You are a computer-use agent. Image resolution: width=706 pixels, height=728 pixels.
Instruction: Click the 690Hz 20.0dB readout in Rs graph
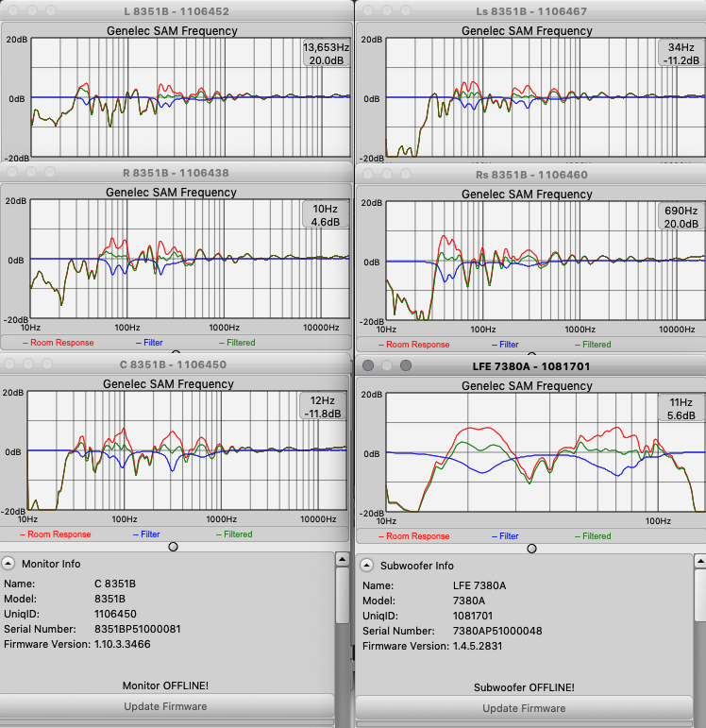pyautogui.click(x=681, y=217)
